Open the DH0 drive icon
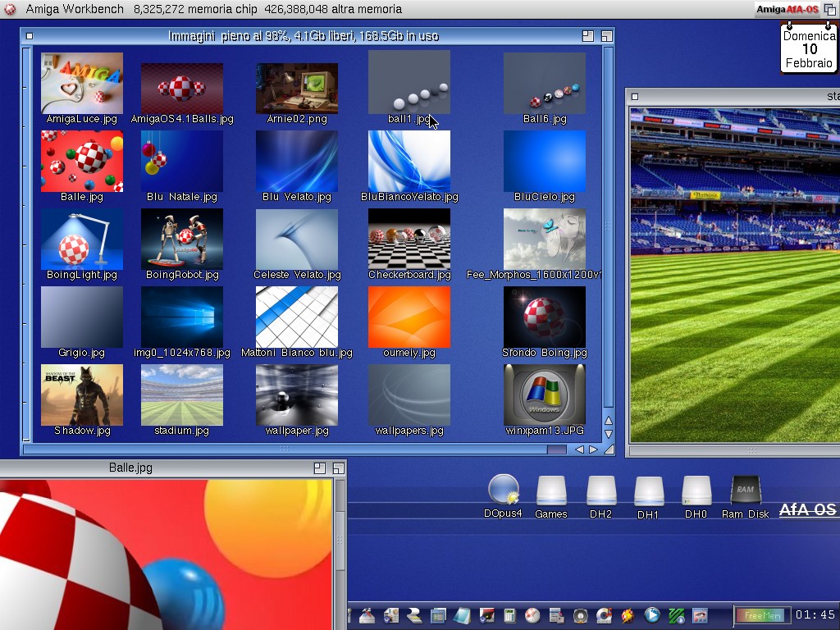840x630 pixels. click(x=696, y=491)
